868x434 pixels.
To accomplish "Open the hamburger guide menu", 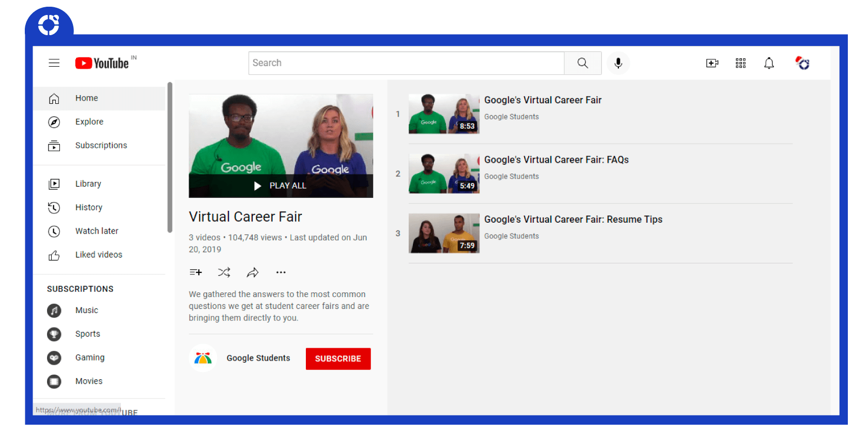I will tap(54, 63).
